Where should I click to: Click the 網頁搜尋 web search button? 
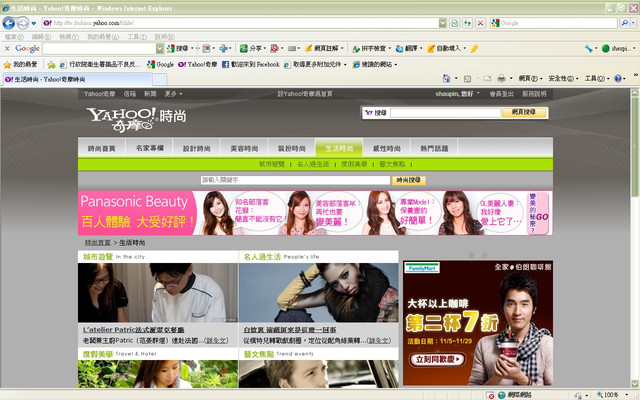pyautogui.click(x=524, y=112)
